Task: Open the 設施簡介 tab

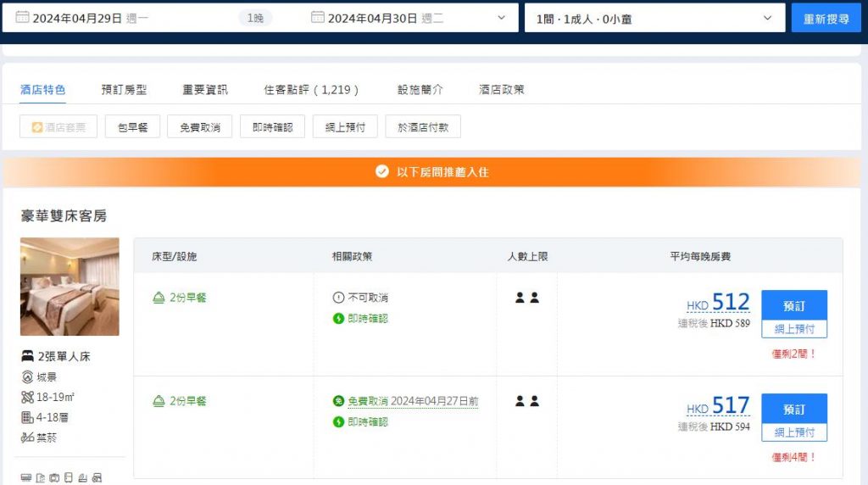Action: [x=420, y=89]
